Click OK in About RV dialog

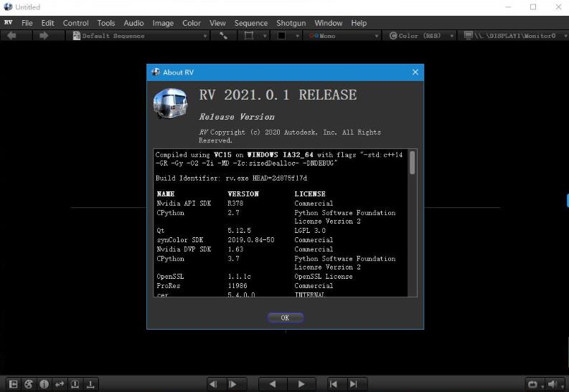285,317
